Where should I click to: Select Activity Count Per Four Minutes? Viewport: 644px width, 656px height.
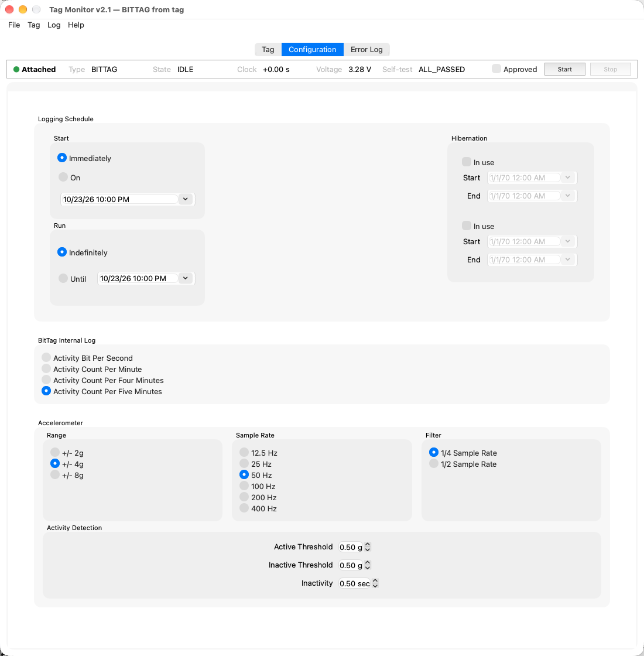click(x=46, y=380)
